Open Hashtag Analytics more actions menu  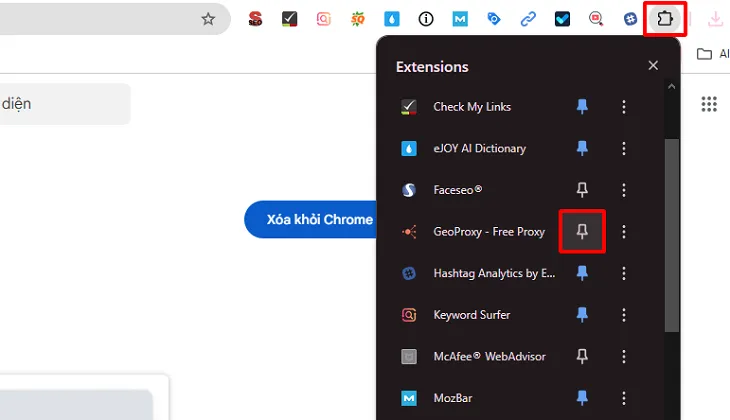click(624, 273)
